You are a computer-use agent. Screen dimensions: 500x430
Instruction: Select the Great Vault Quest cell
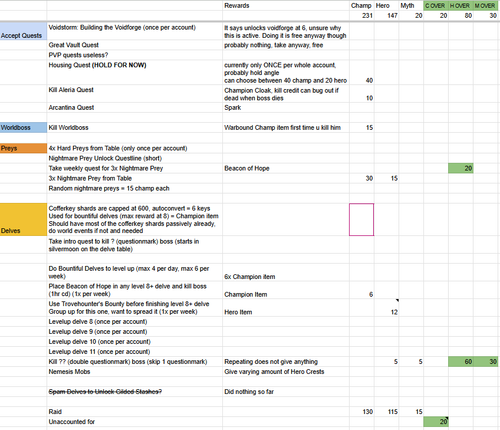(135, 45)
